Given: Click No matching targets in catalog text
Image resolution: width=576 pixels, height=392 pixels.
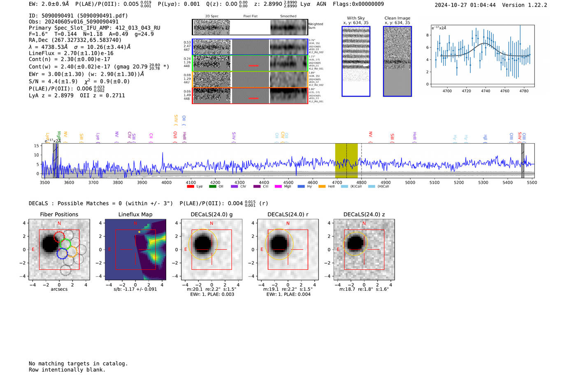Looking at the screenshot, I should (78, 364).
